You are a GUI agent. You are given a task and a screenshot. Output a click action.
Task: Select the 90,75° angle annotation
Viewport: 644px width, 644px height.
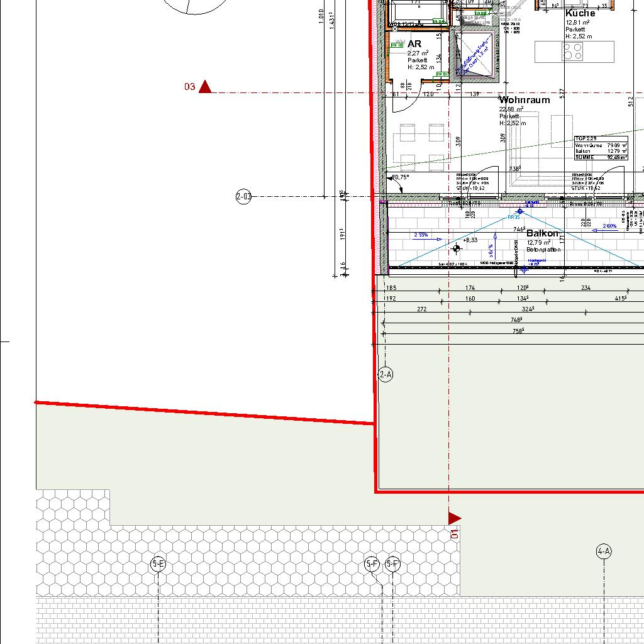point(401,177)
